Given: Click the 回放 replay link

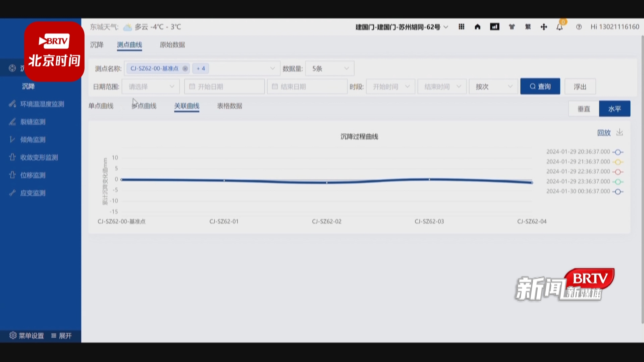Looking at the screenshot, I should (x=604, y=133).
